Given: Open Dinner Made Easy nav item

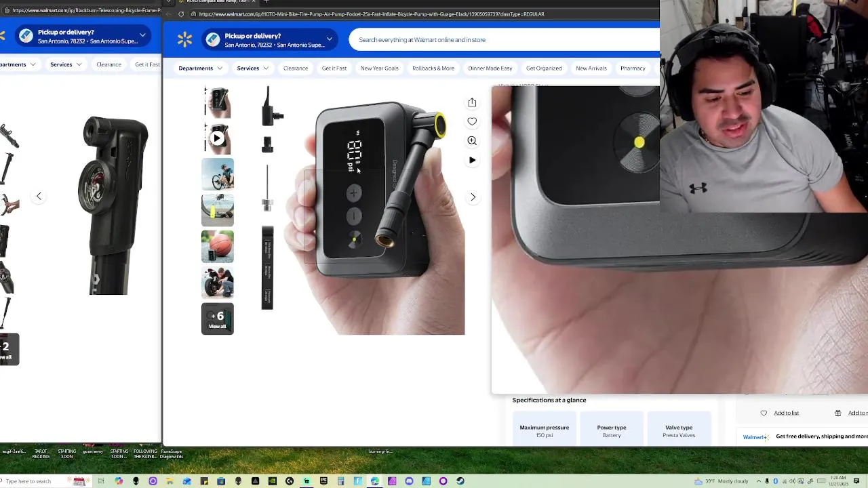Looking at the screenshot, I should 490,68.
